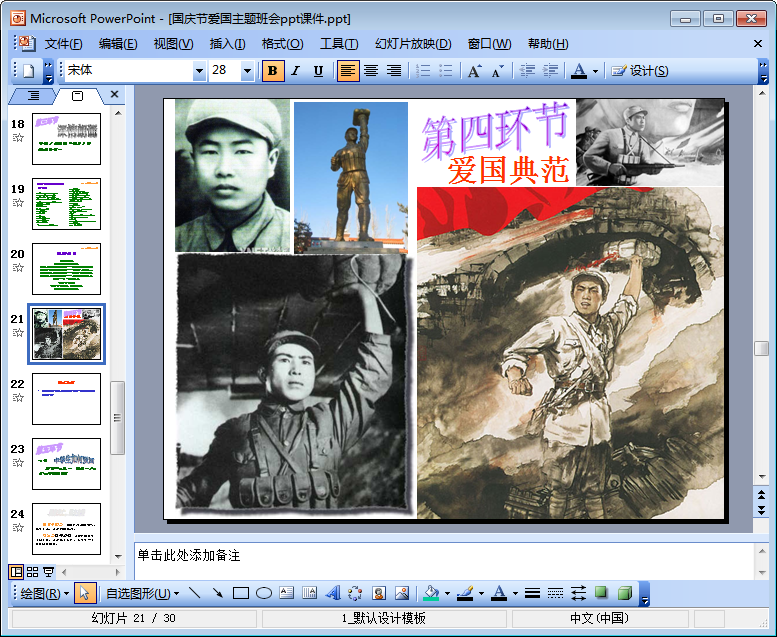Open the 3D style effects icon
The height and width of the screenshot is (637, 777).
(x=624, y=593)
